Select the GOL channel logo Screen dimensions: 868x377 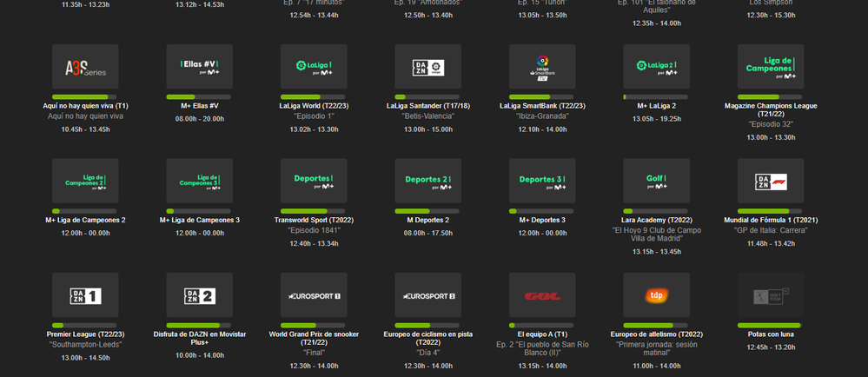point(542,295)
